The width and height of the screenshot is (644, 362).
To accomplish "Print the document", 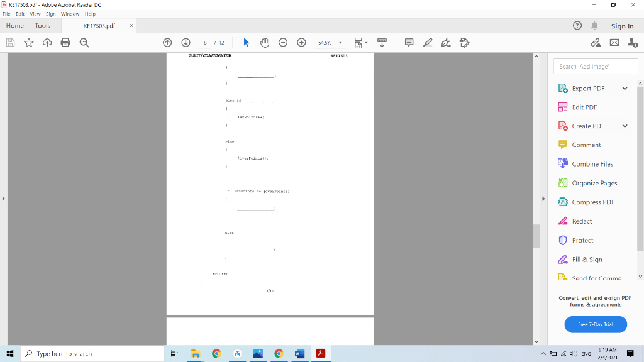I will 65,43.
